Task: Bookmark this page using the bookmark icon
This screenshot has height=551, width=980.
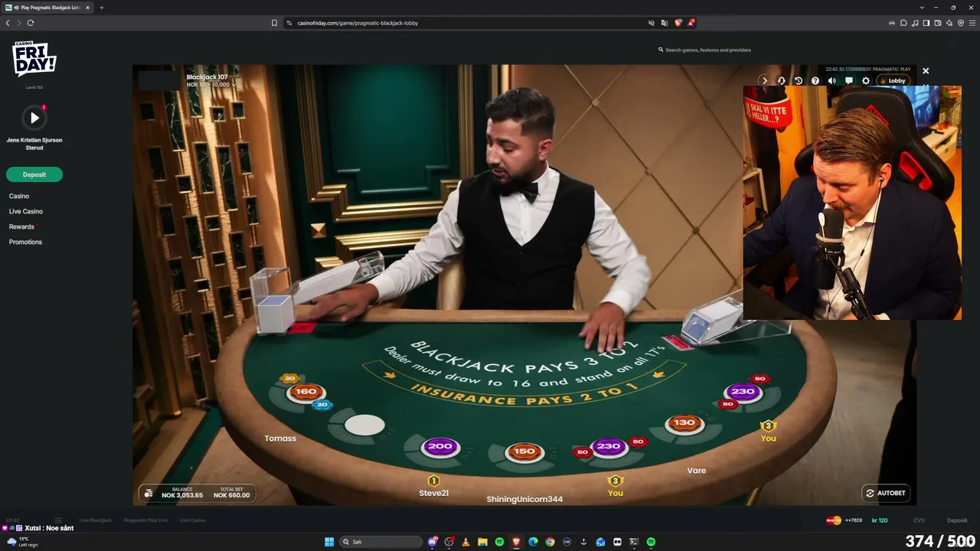Action: click(274, 23)
